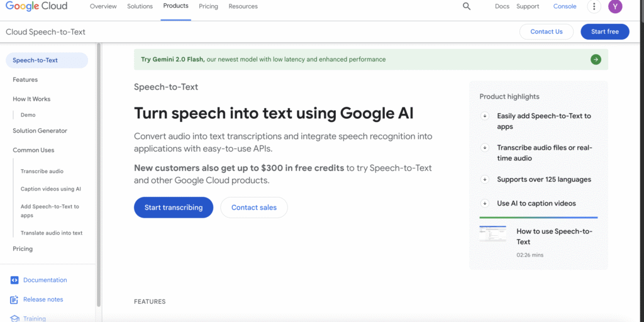The image size is (644, 322).
Task: Select Caption videos using AI item
Action: [x=50, y=189]
